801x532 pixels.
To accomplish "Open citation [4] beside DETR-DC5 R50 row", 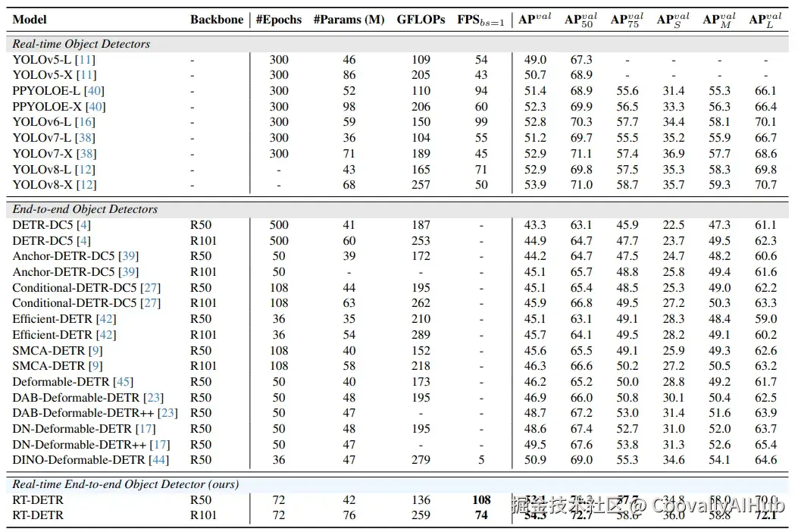I will [83, 225].
